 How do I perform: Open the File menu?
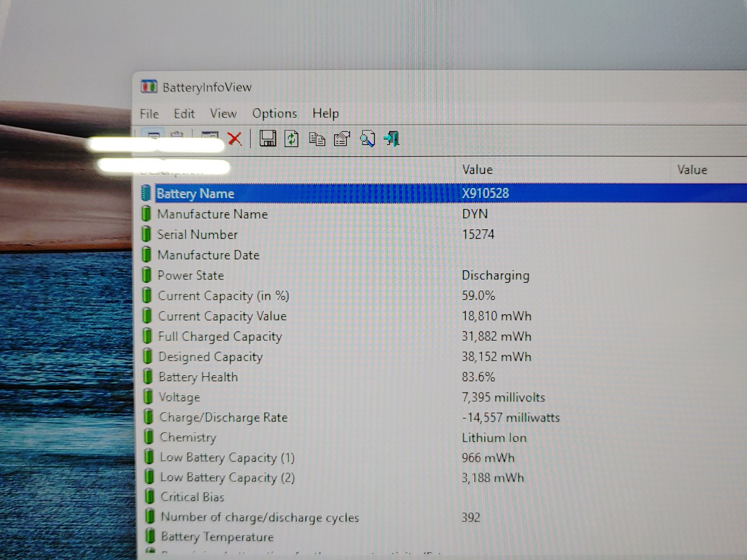click(x=149, y=114)
